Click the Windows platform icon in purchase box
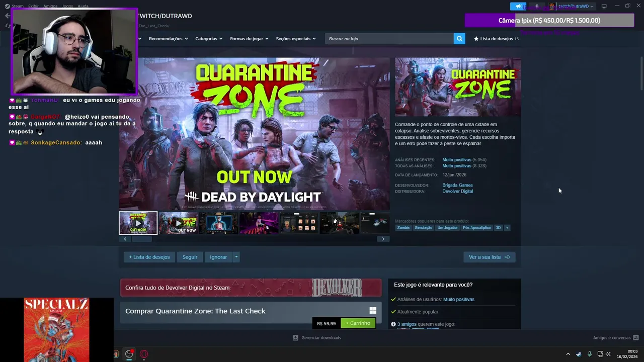 point(373,311)
